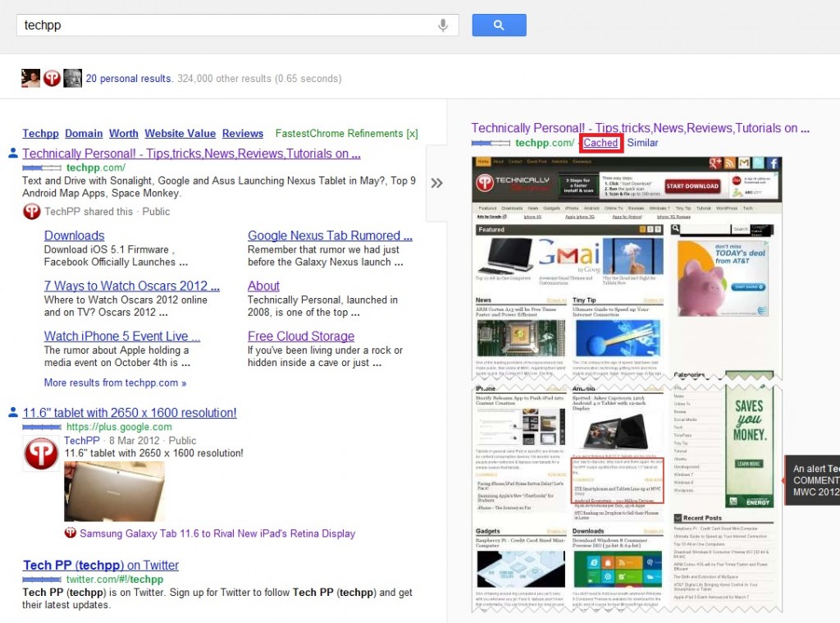Click the third grayscale profile photo thumbnail

tap(72, 78)
